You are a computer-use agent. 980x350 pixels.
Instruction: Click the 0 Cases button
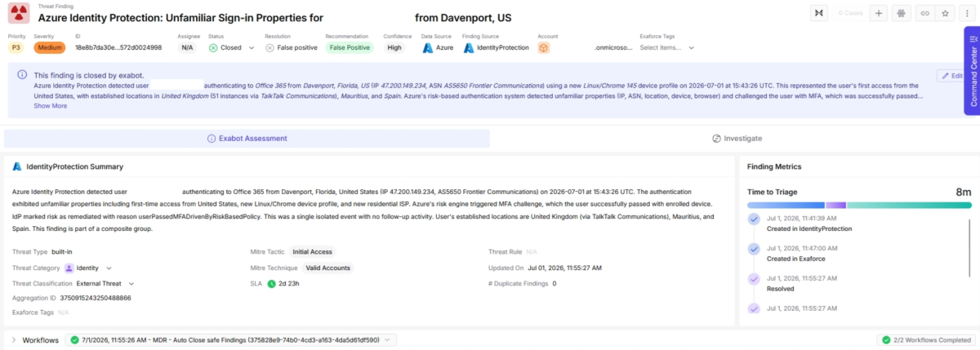850,13
